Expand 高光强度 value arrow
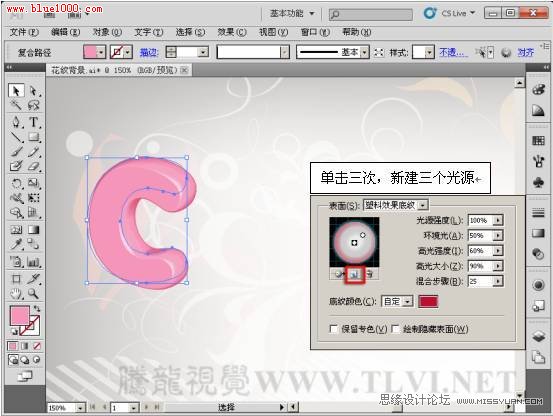The image size is (553, 416). point(498,251)
